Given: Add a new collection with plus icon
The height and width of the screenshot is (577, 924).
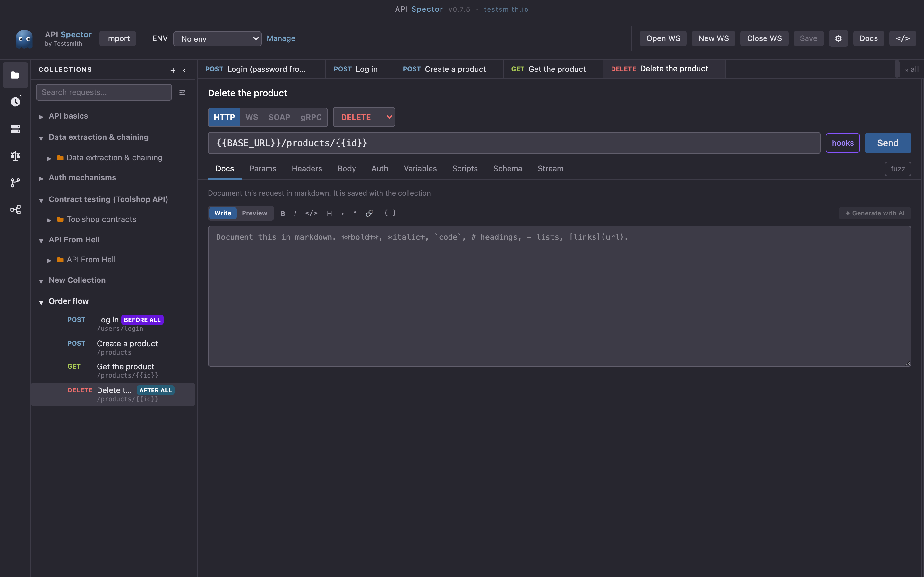Looking at the screenshot, I should coord(173,70).
